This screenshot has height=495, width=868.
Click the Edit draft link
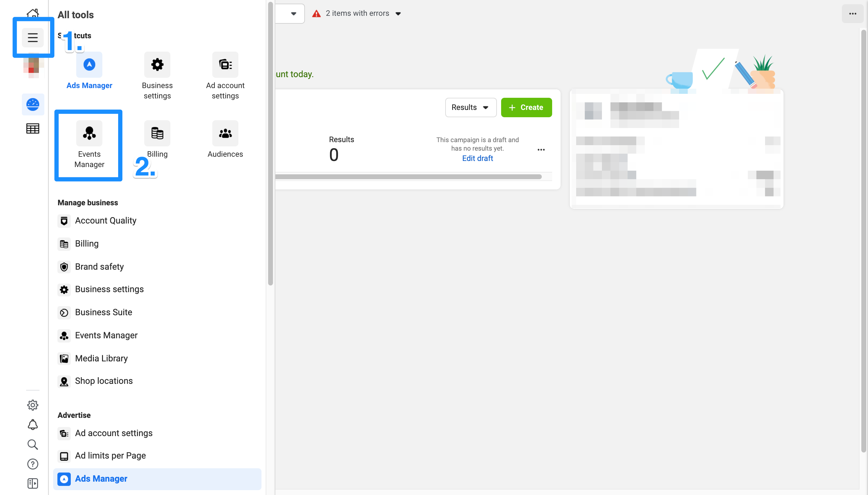point(477,158)
